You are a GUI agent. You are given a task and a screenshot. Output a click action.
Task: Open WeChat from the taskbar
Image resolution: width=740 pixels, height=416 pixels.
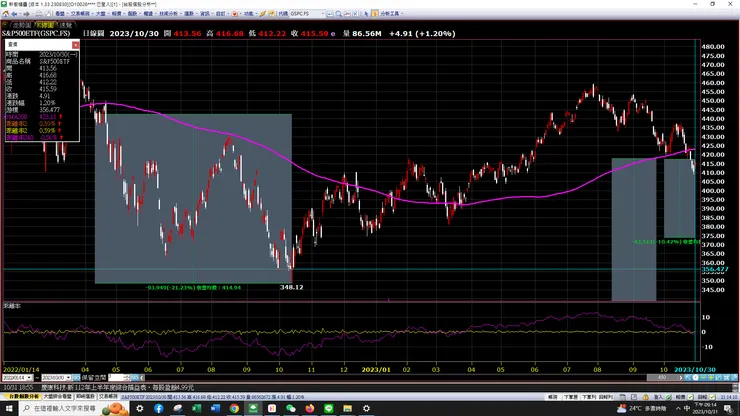(x=291, y=408)
